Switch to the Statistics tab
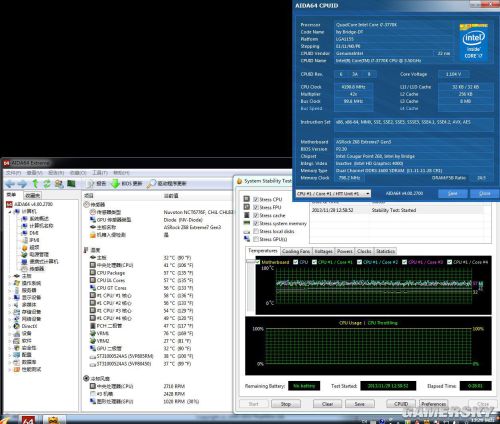This screenshot has width=500, height=424. click(x=385, y=251)
